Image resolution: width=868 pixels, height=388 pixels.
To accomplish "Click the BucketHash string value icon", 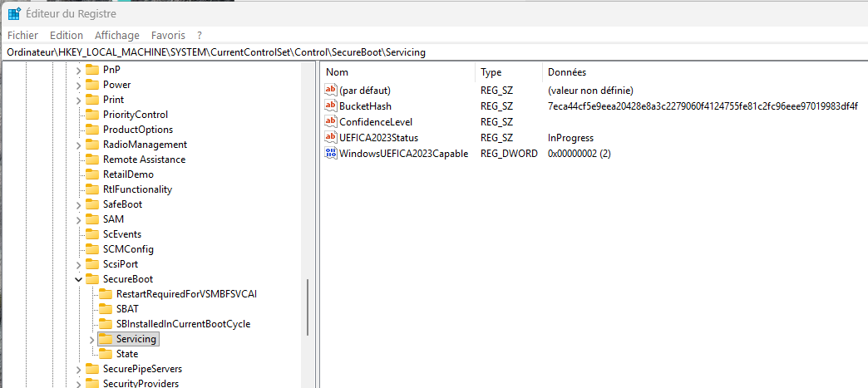I will pos(330,106).
